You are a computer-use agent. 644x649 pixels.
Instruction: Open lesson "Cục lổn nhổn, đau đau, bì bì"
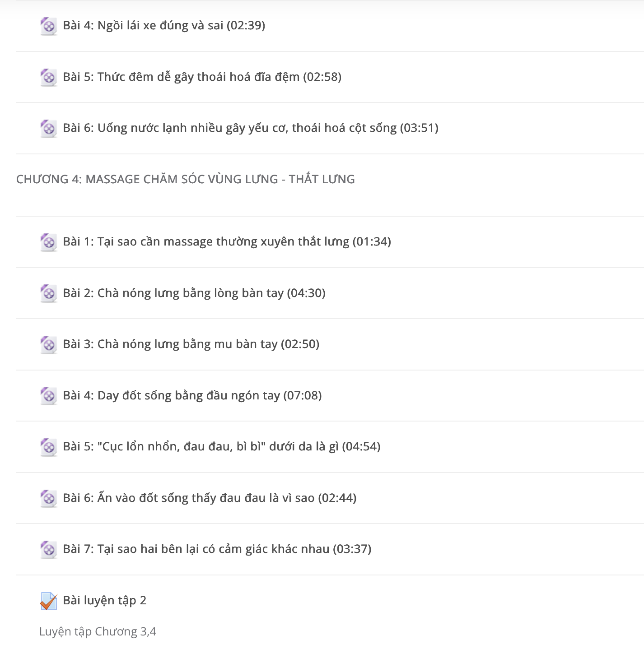click(x=222, y=447)
